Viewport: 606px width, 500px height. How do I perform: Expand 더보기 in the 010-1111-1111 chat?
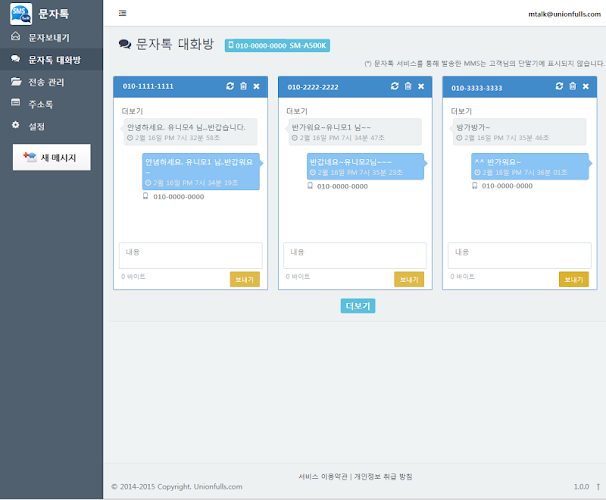tap(132, 111)
